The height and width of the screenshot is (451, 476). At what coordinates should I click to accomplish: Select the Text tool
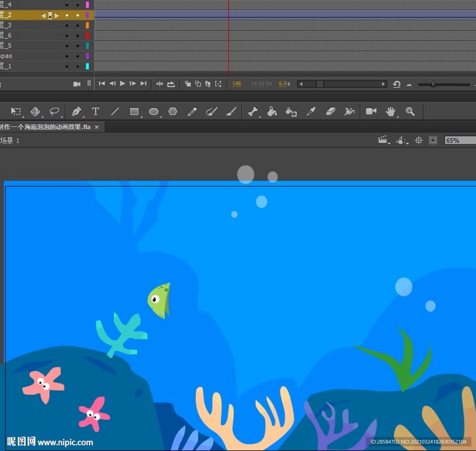(x=96, y=111)
